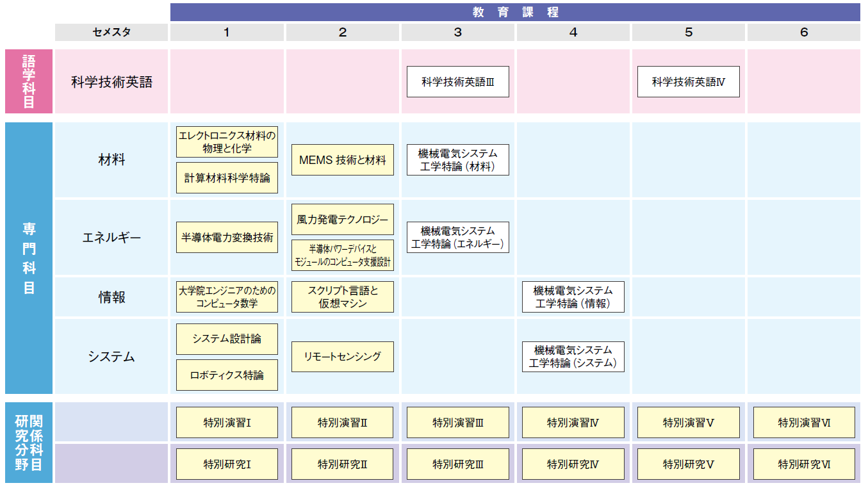Select 半導体電力変換技術 course
The width and height of the screenshot is (868, 490).
tap(227, 237)
